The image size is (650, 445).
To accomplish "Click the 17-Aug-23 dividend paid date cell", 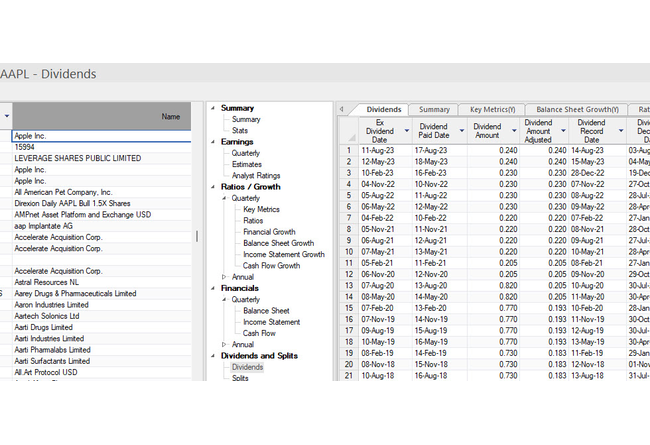I will coord(440,151).
